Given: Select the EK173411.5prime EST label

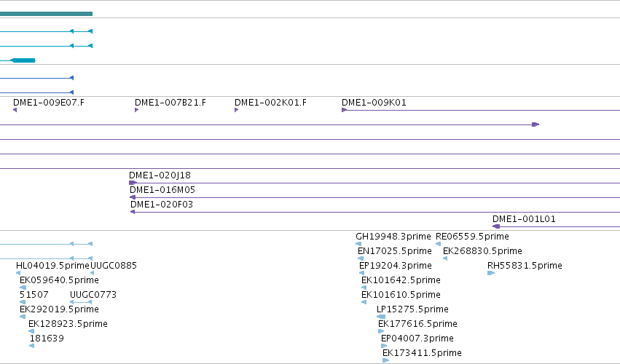Looking at the screenshot, I should 422,353.
